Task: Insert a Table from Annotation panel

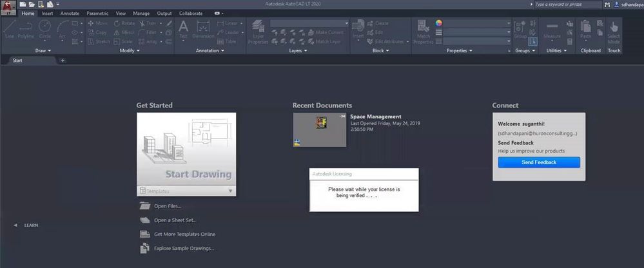Action: pos(227,41)
